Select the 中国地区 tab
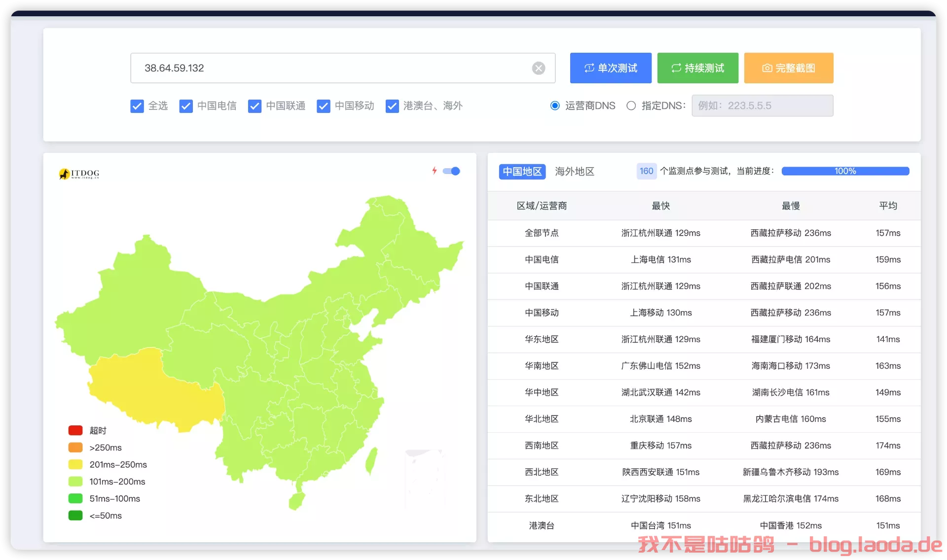 [x=522, y=172]
